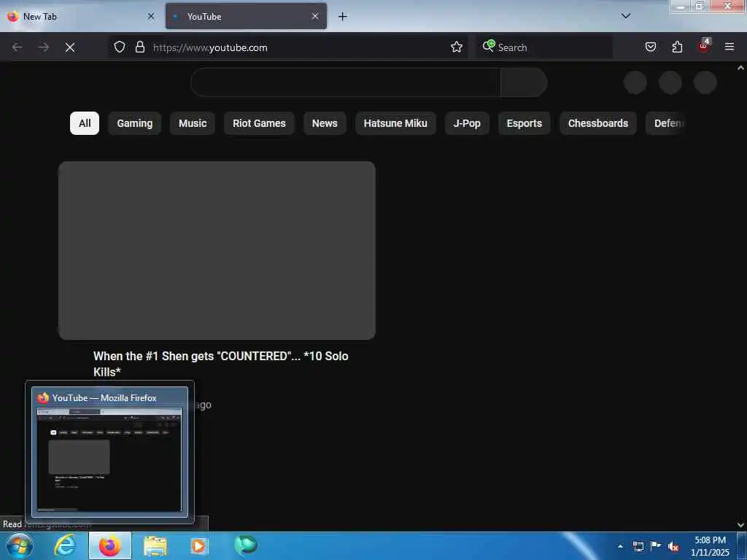This screenshot has height=560, width=747.
Task: Stop loading the page in Firefox
Action: [70, 47]
